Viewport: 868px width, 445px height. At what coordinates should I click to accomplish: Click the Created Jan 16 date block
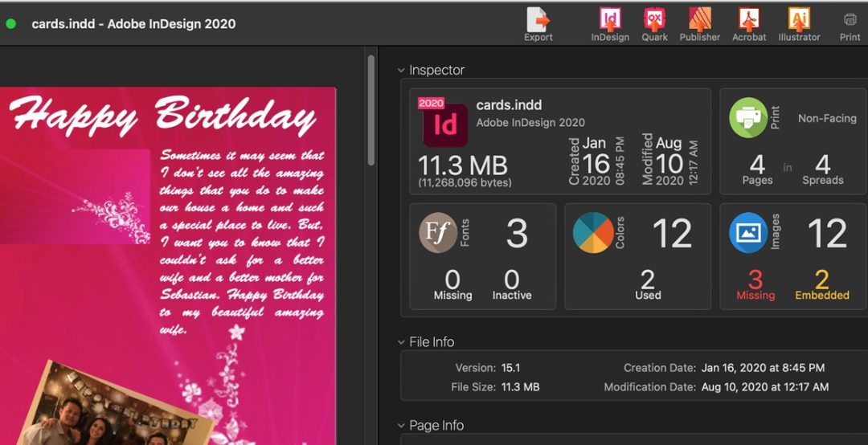point(596,161)
